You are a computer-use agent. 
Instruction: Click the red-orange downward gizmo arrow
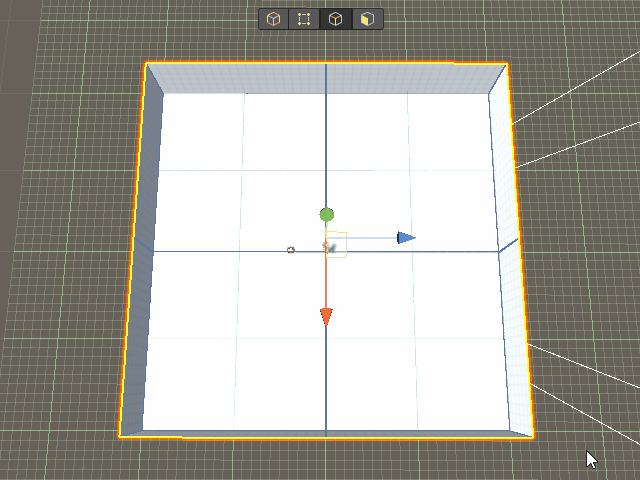coord(326,316)
